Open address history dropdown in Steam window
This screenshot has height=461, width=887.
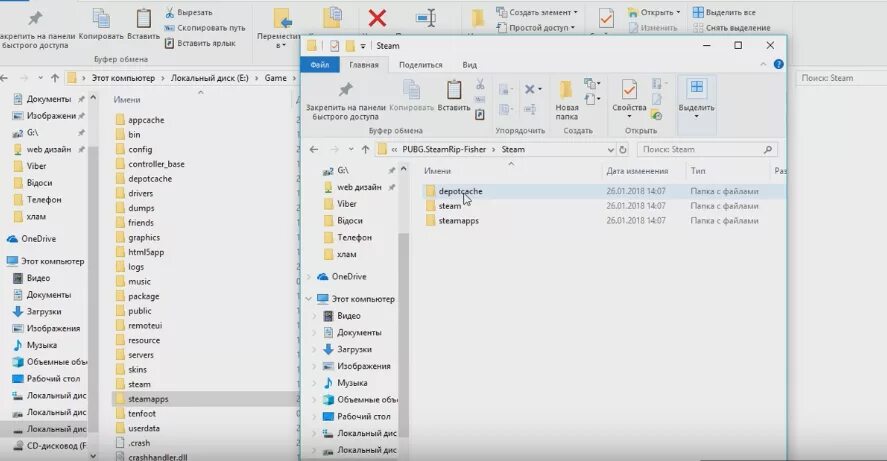click(610, 149)
